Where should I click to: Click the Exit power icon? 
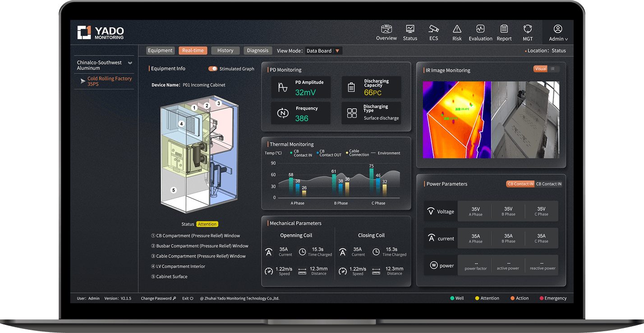(x=192, y=298)
